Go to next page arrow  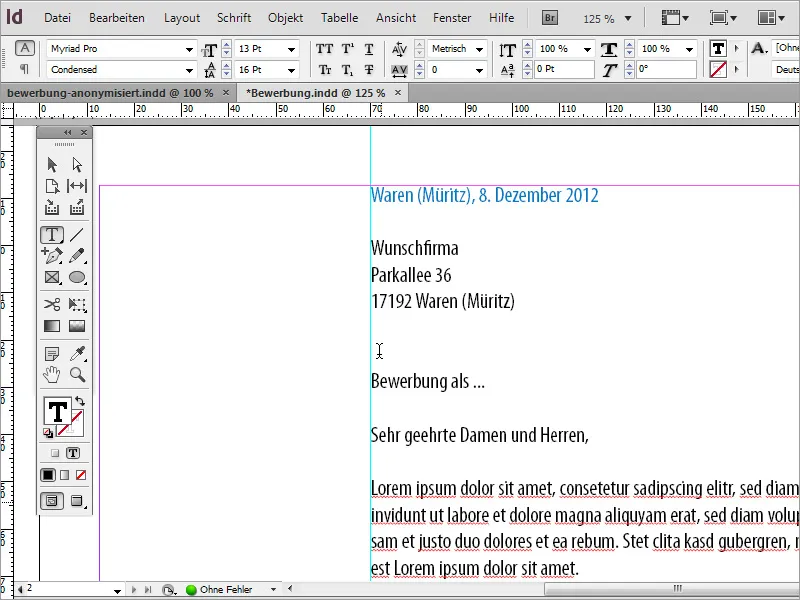tap(134, 590)
